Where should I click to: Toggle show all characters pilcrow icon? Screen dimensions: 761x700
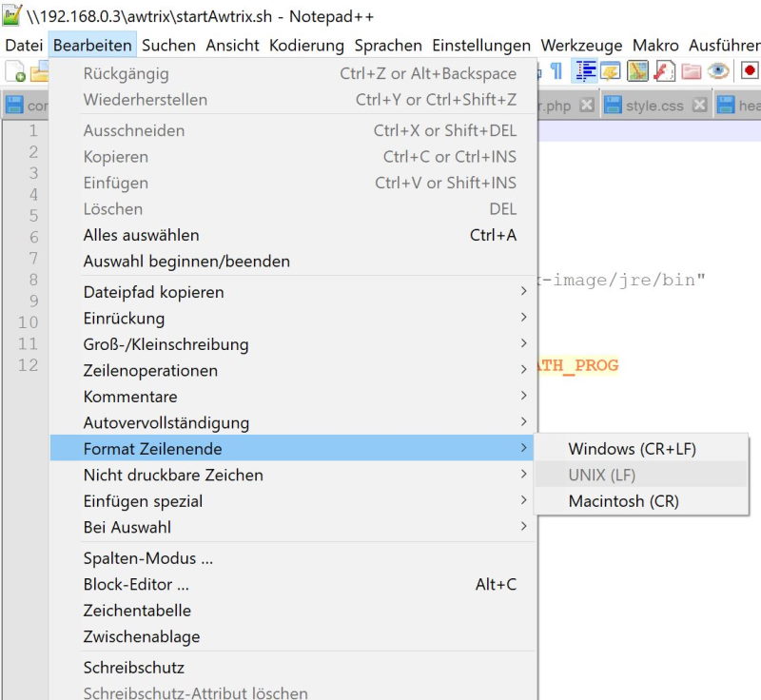point(556,72)
